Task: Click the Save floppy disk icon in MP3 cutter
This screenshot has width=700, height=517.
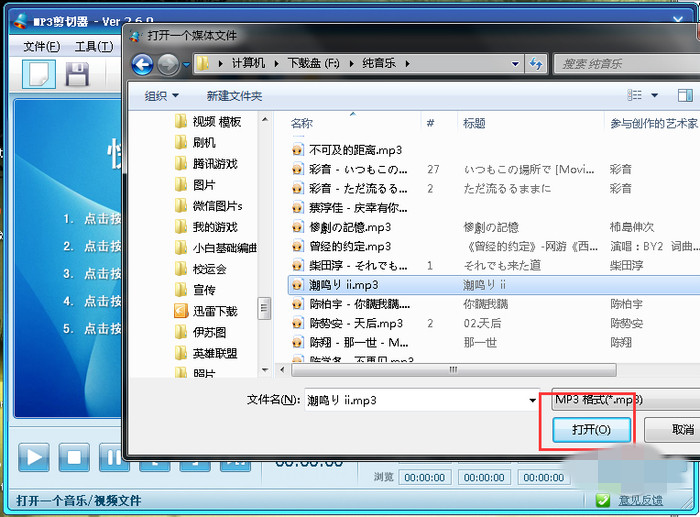Action: pyautogui.click(x=77, y=74)
